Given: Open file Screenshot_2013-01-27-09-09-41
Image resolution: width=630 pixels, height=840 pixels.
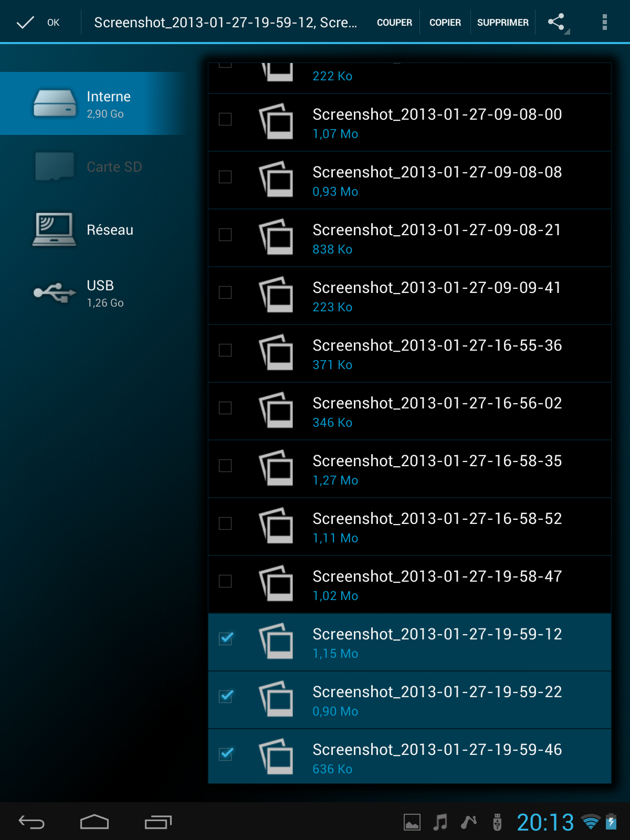Looking at the screenshot, I should click(x=436, y=296).
